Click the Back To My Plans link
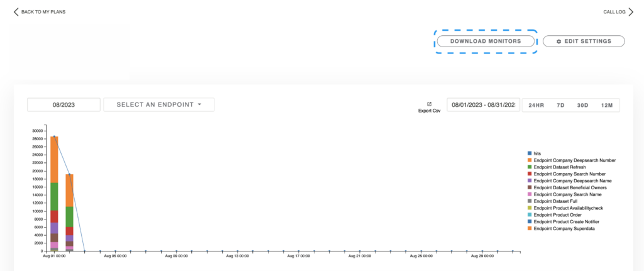Viewport: 644px width, 271px height. point(43,12)
